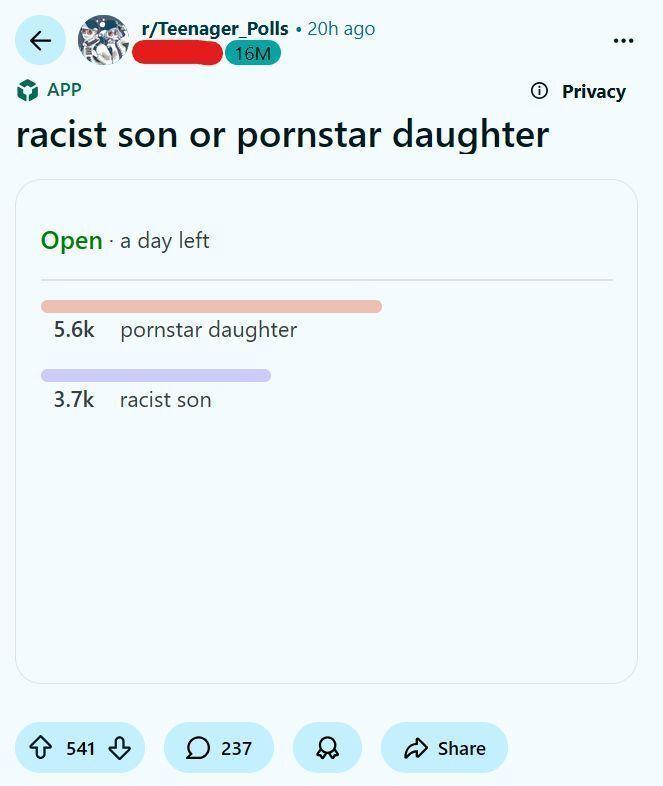This screenshot has width=663, height=786.
Task: Open the 237 comments
Action: click(x=219, y=748)
